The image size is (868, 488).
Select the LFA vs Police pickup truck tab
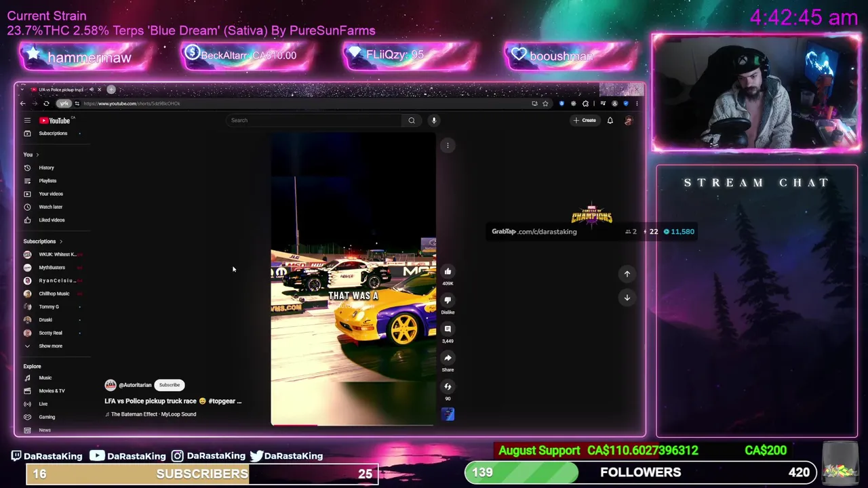point(61,89)
